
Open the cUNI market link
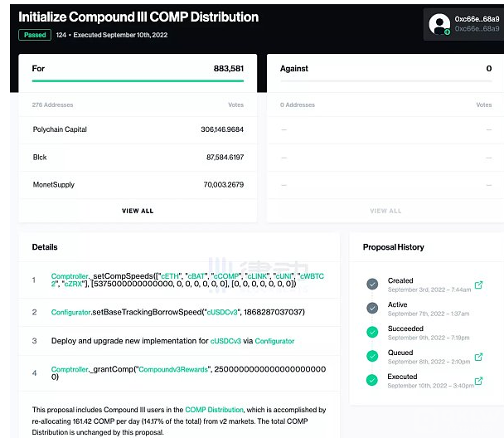(x=283, y=276)
